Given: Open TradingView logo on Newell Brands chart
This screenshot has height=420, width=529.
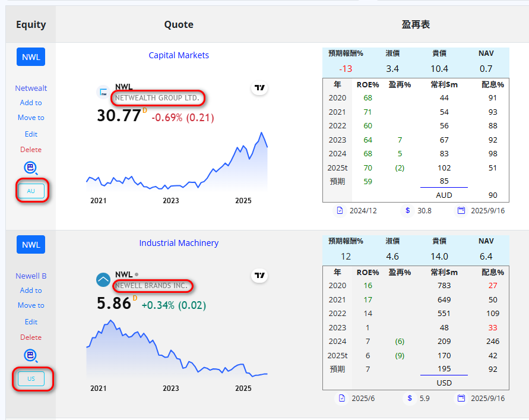Looking at the screenshot, I should (259, 276).
